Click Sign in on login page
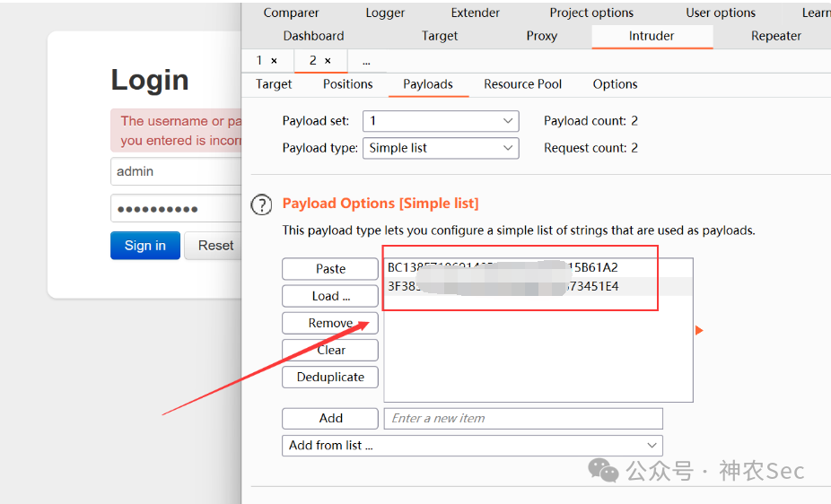 pos(145,246)
